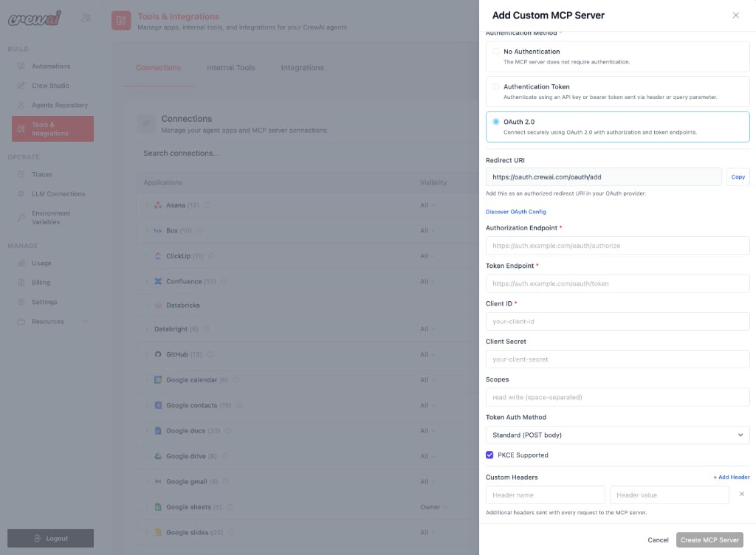The height and width of the screenshot is (555, 756).
Task: Select the No Authentication radio button
Action: (495, 51)
